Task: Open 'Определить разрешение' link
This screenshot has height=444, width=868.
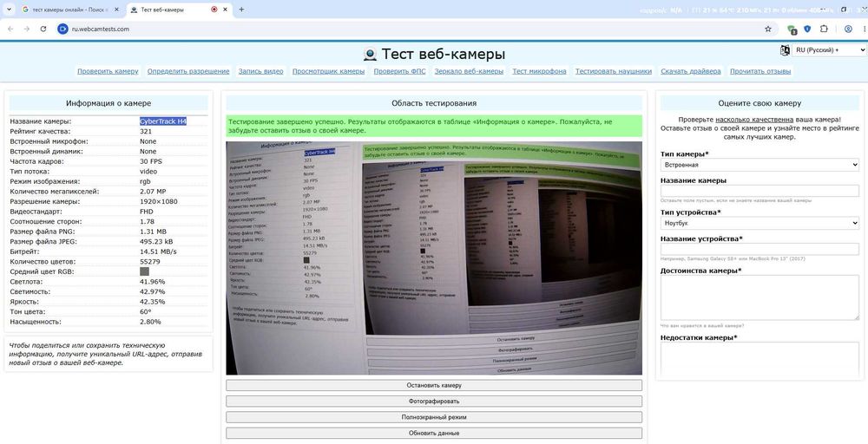Action: [188, 71]
